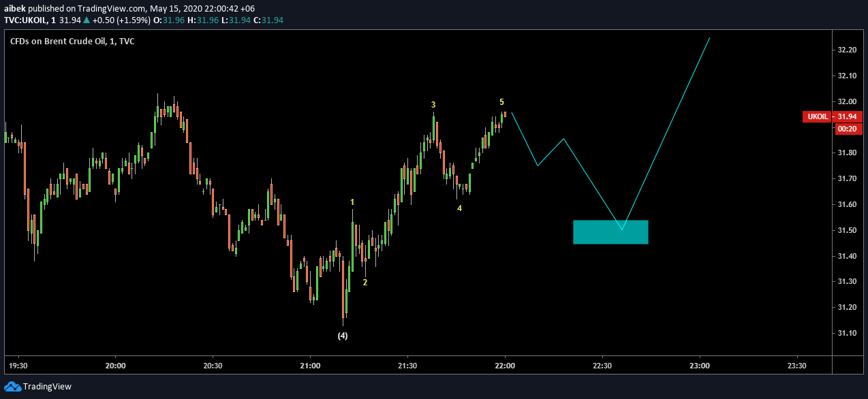Select the yellow wave label 3
Image resolution: width=868 pixels, height=399 pixels.
433,105
